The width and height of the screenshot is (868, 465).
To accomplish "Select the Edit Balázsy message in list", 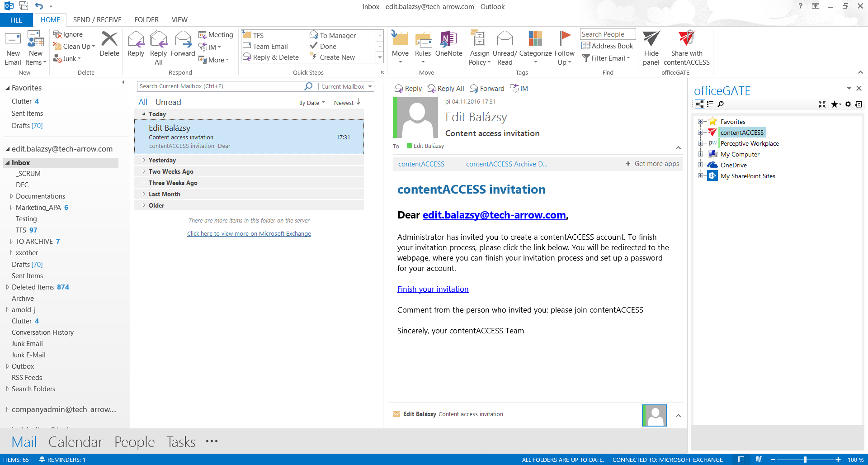I will (x=249, y=137).
